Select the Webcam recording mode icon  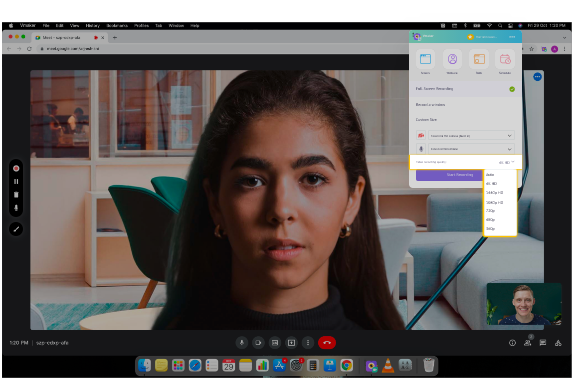(x=452, y=59)
